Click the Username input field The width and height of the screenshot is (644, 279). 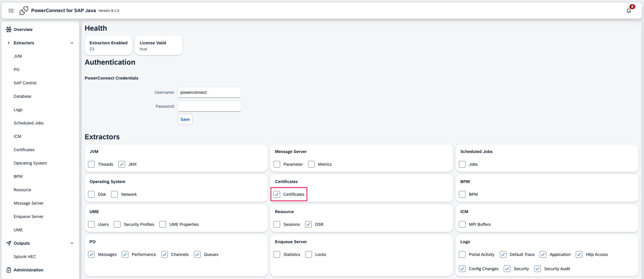[209, 92]
